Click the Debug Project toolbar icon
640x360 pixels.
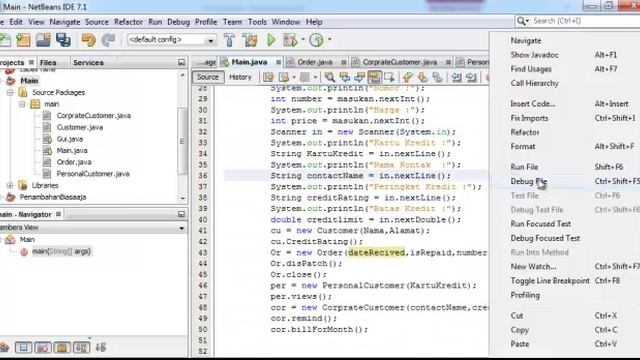click(289, 40)
